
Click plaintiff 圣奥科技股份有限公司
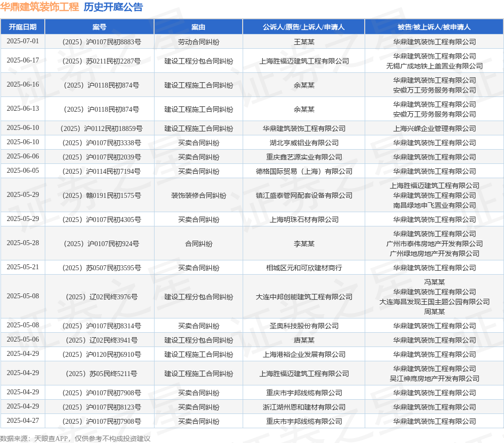click(x=304, y=326)
